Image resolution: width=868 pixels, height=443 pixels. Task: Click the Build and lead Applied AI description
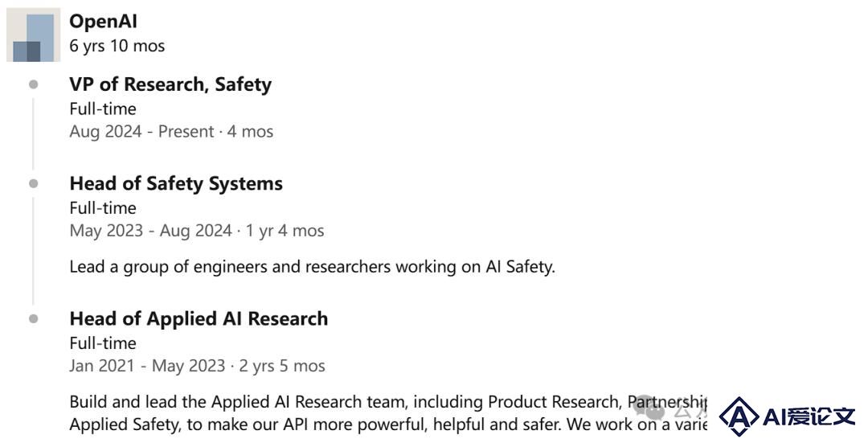point(388,413)
